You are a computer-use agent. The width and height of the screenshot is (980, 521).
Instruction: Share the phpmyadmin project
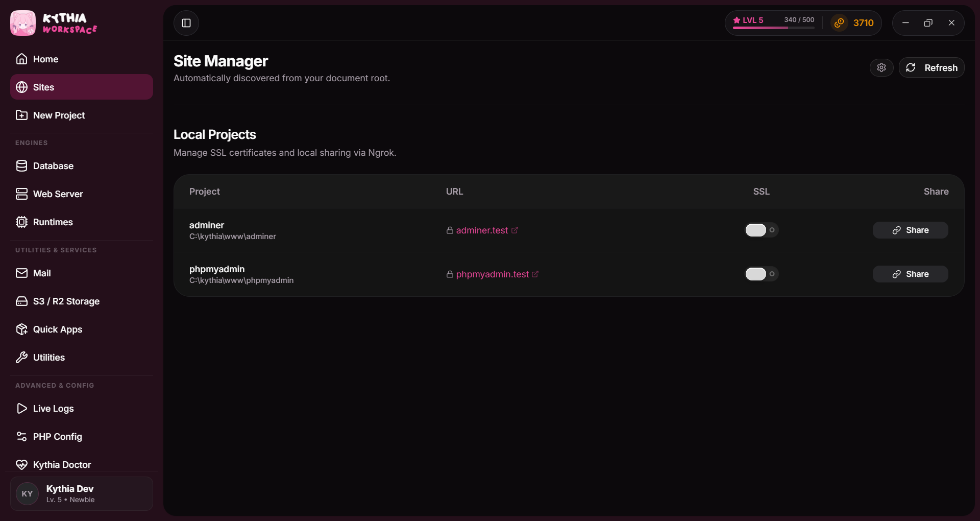click(x=911, y=274)
